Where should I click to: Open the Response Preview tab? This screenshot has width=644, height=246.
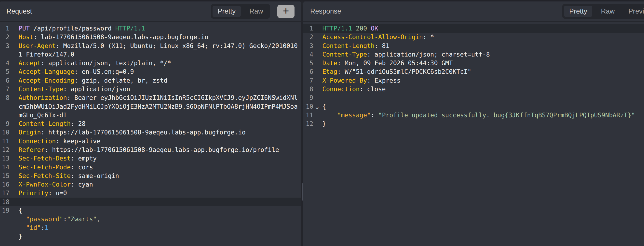click(635, 11)
